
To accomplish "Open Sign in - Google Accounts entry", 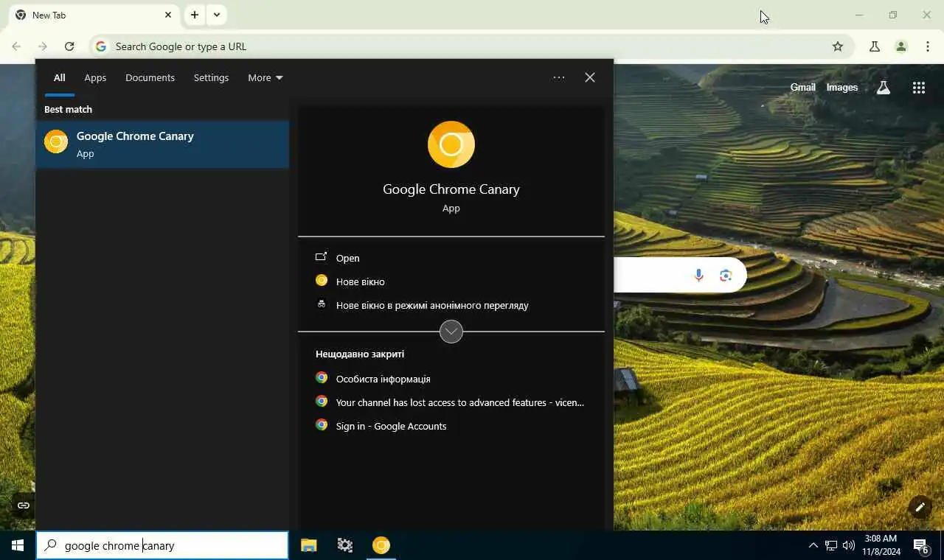I will coord(451,426).
